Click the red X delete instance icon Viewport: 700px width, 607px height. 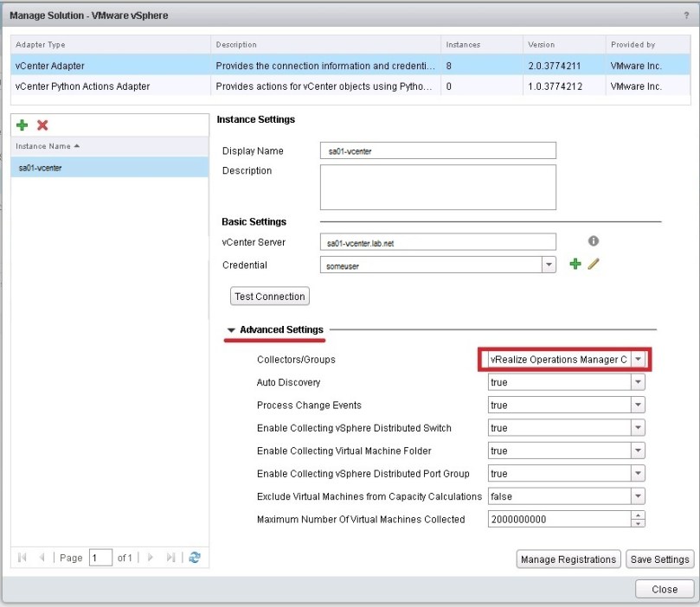pos(42,125)
